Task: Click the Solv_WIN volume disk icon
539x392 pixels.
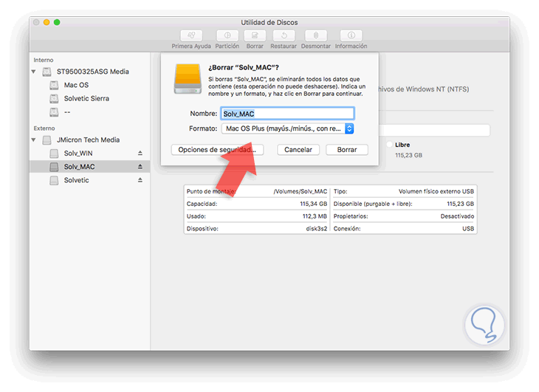Action: tap(54, 154)
